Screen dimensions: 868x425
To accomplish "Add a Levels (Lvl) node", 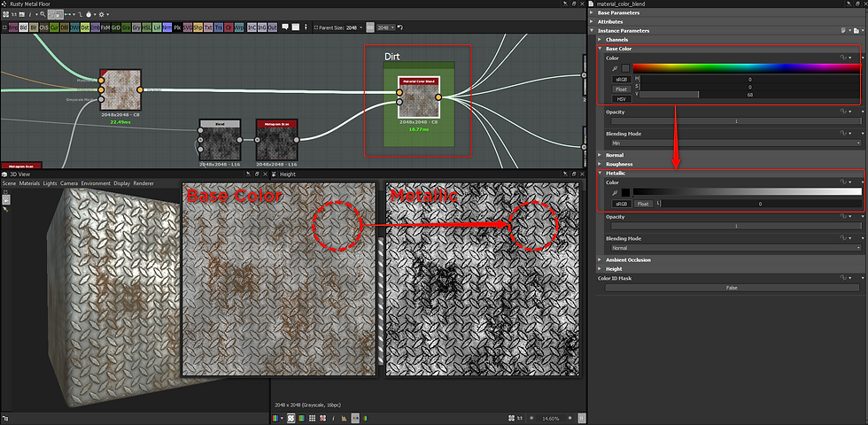I will point(157,27).
